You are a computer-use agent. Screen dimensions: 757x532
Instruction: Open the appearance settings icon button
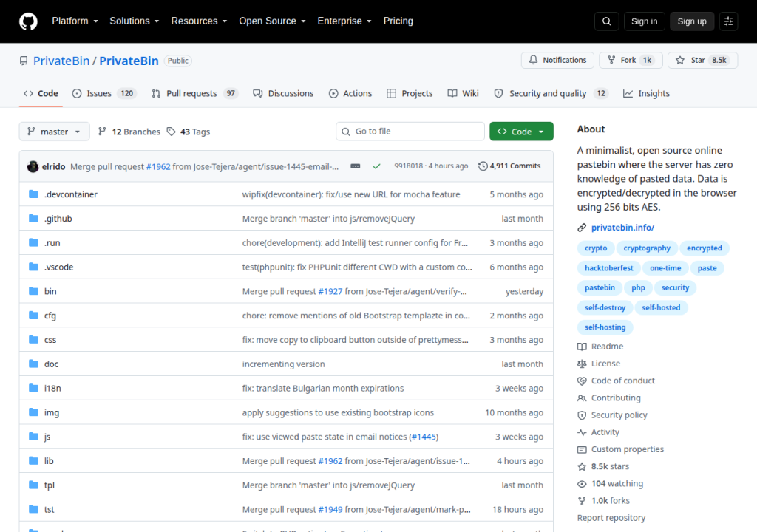tap(728, 21)
